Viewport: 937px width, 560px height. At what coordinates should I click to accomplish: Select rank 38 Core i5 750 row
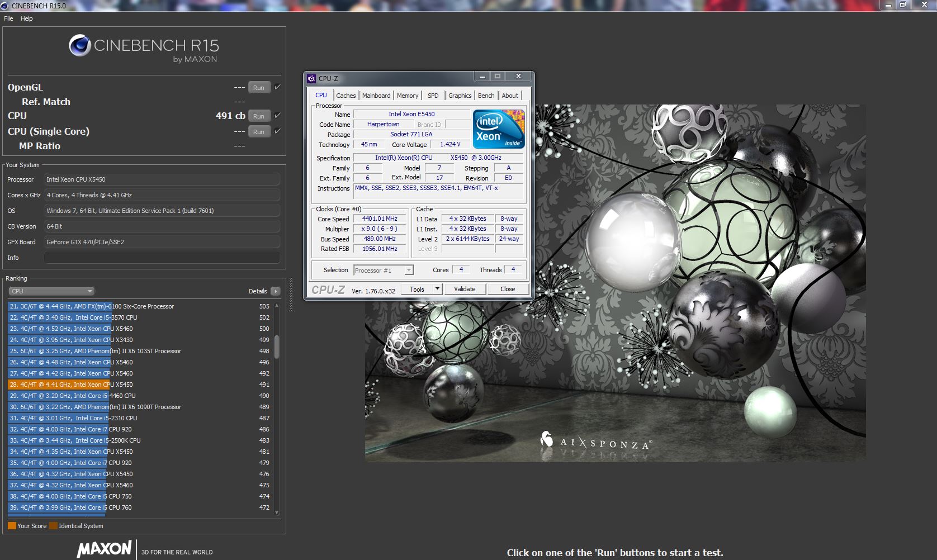(x=139, y=496)
